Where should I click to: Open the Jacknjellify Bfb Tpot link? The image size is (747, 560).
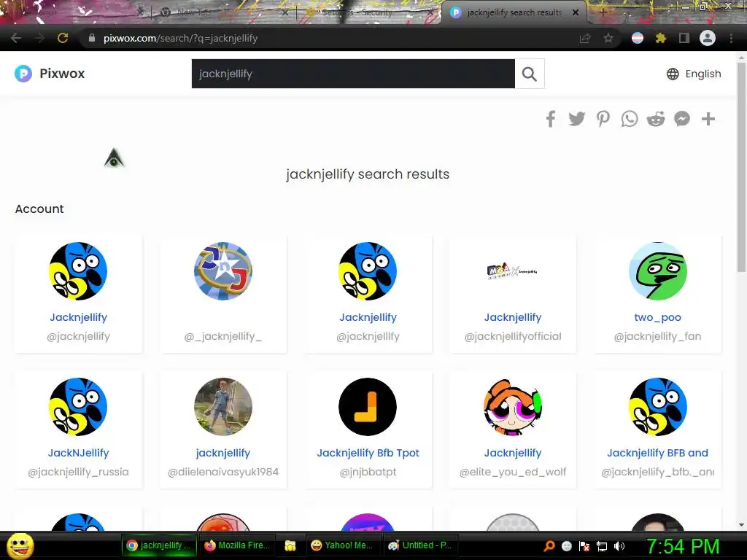click(x=368, y=453)
